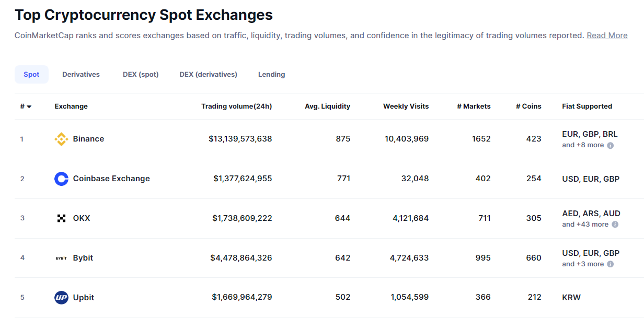644x318 pixels.
Task: Open the Binance exchange link
Action: coord(88,139)
